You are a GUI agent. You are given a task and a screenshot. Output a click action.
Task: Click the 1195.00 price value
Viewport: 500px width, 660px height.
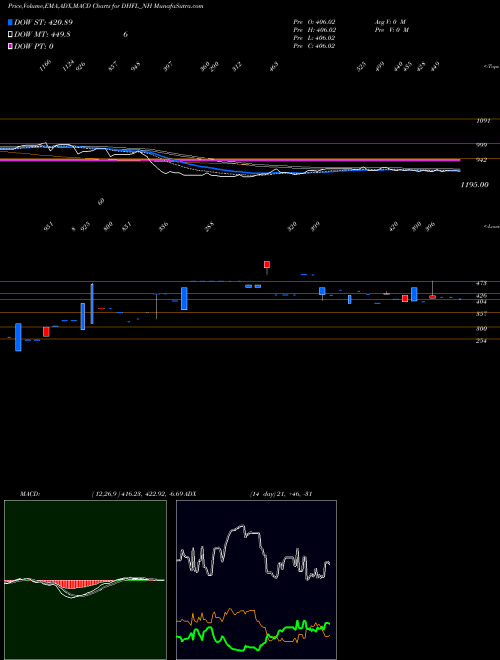pos(475,184)
